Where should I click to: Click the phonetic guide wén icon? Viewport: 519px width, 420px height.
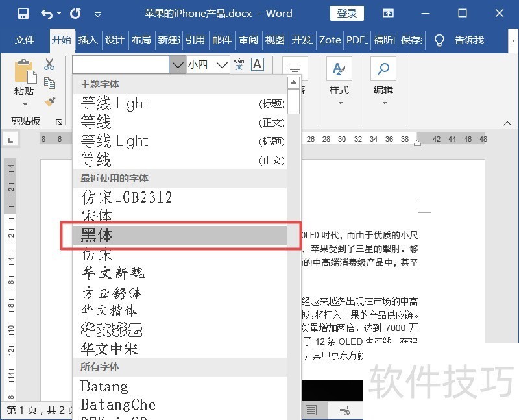(x=239, y=64)
